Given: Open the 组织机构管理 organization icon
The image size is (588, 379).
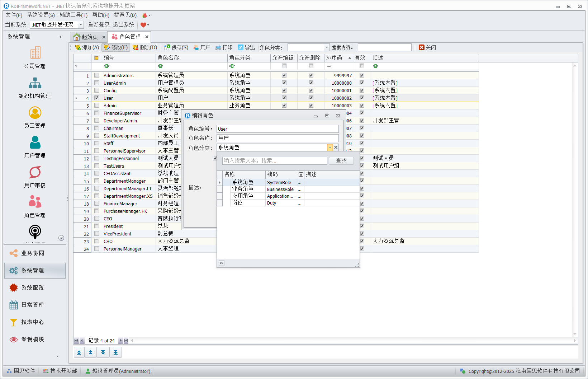Looking at the screenshot, I should click(35, 83).
